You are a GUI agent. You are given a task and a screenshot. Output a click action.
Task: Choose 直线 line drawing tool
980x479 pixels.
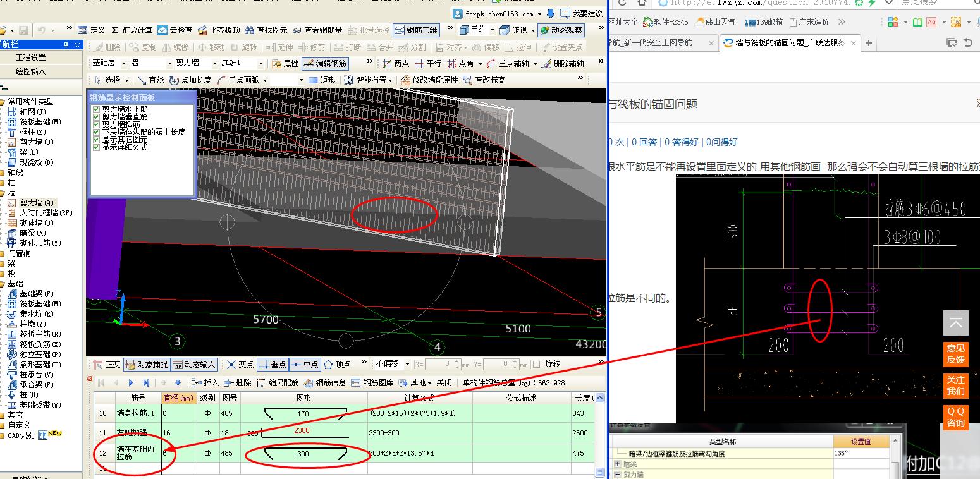point(151,80)
